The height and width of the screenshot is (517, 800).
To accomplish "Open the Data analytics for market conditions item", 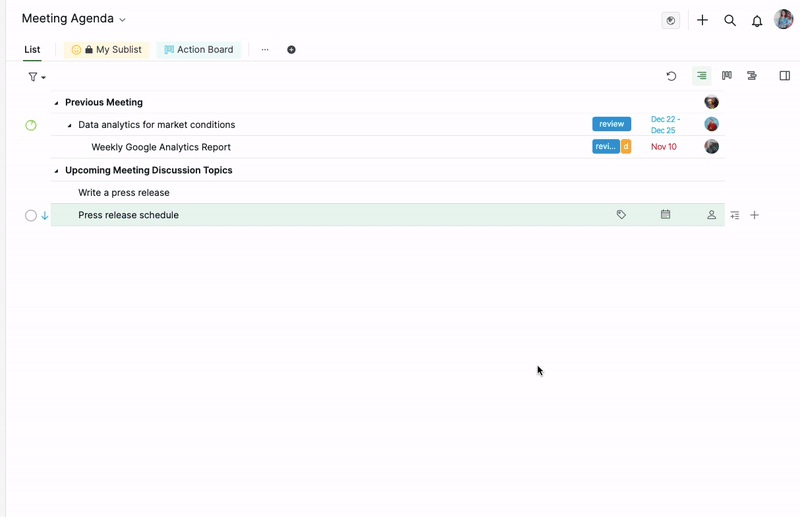I will pos(157,125).
